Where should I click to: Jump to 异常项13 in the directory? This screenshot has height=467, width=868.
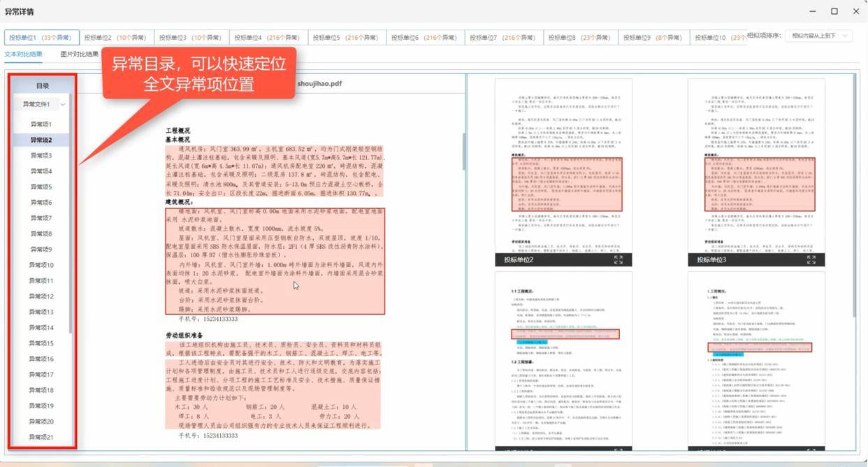click(41, 312)
